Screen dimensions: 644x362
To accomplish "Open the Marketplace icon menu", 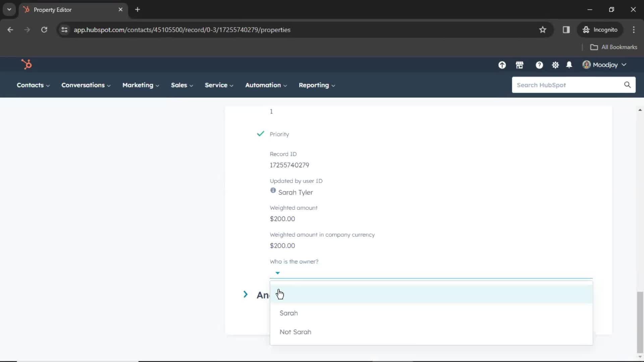I will tap(520, 65).
